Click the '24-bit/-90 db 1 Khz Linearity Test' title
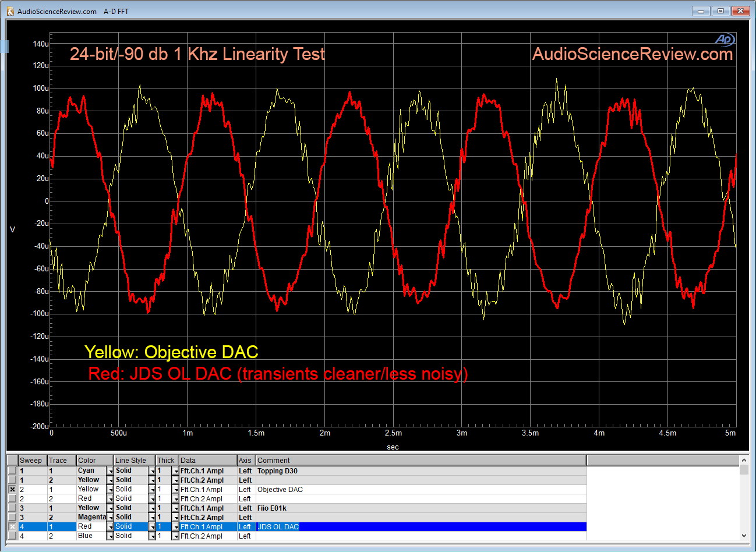This screenshot has height=552, width=756. tap(197, 54)
